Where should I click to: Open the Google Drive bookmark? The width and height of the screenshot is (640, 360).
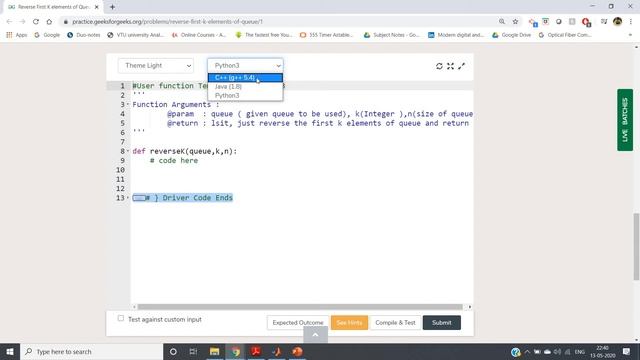pyautogui.click(x=511, y=35)
